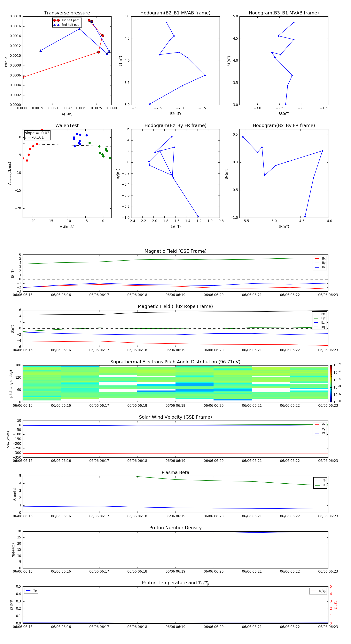This screenshot has width=351, height=644.
Task: Click the 'Np(#/cc)' y-axis label
Action: click(13, 550)
